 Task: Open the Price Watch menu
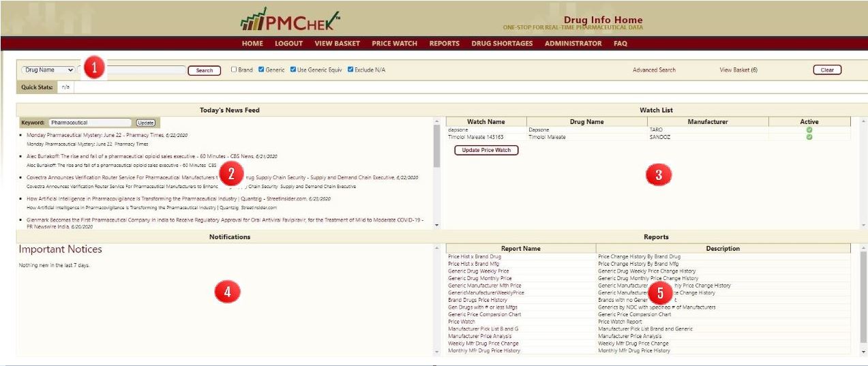(x=394, y=44)
